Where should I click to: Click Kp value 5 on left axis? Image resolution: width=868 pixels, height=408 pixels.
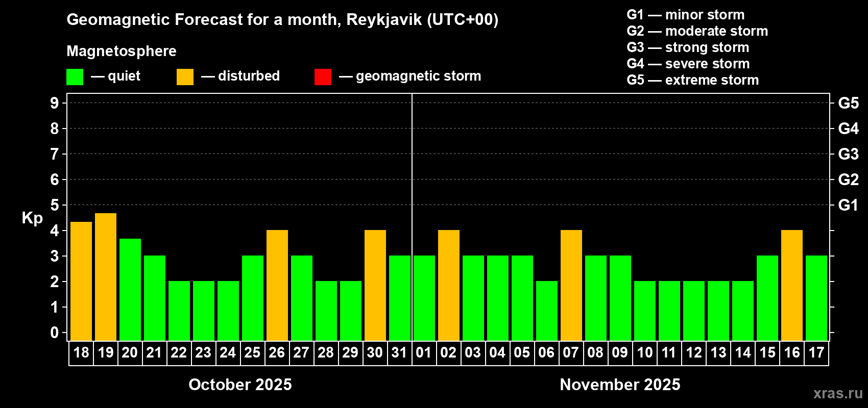[55, 205]
